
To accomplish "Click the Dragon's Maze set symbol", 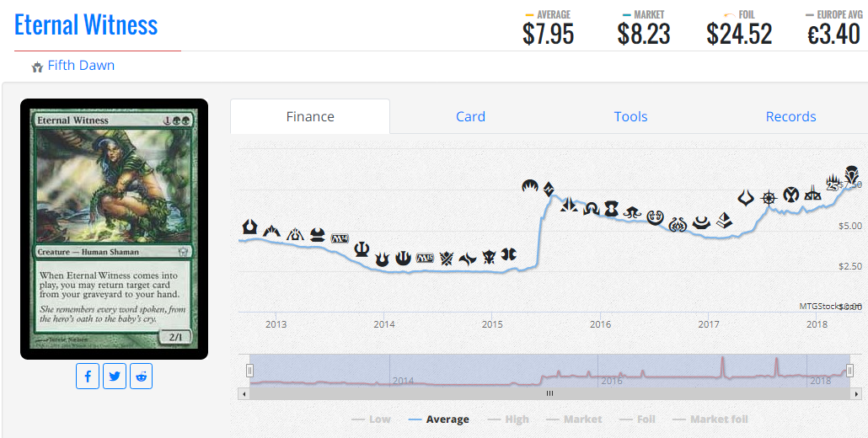I will tap(295, 234).
